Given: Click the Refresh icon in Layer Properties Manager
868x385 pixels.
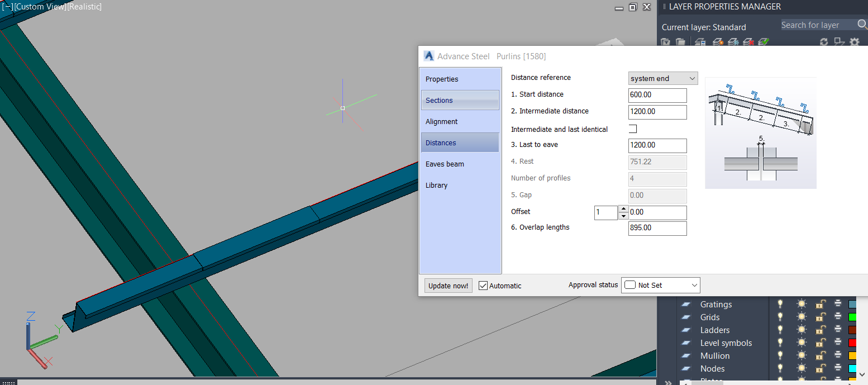Looking at the screenshot, I should coord(824,42).
